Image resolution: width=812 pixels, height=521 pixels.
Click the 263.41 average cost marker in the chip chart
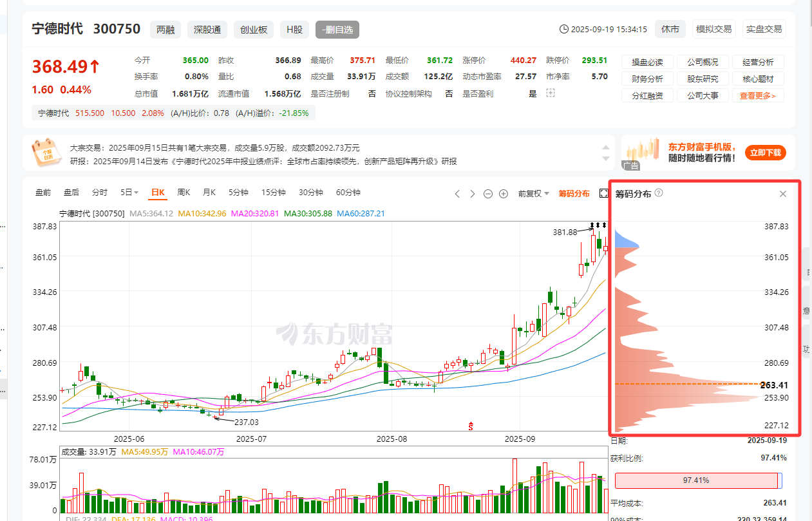tap(774, 385)
